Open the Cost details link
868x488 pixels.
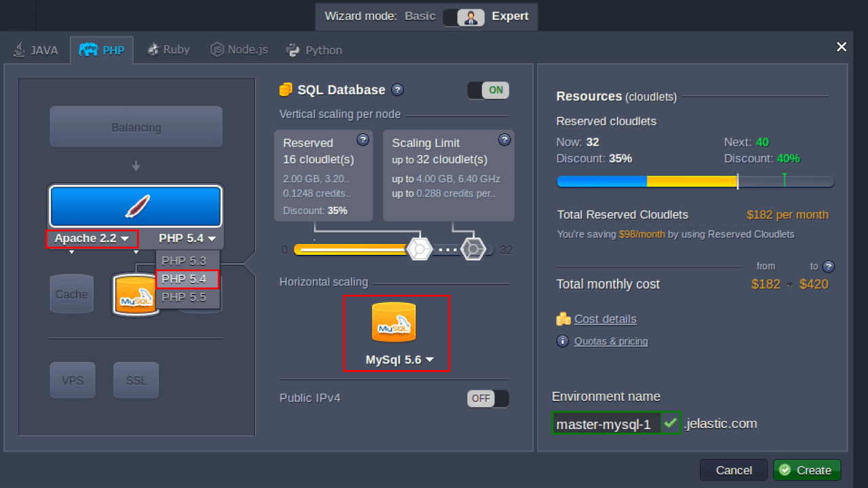(x=605, y=319)
